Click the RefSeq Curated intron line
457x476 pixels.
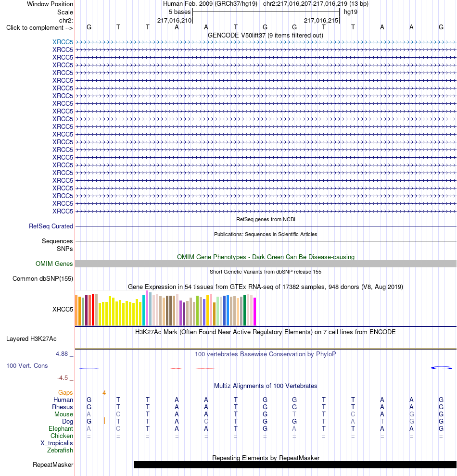[x=266, y=226]
